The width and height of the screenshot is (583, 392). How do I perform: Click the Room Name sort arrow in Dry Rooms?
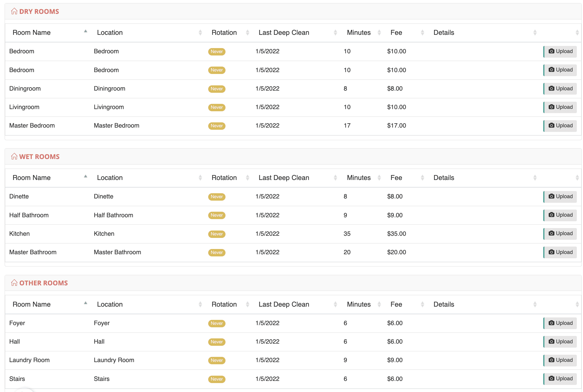[85, 32]
